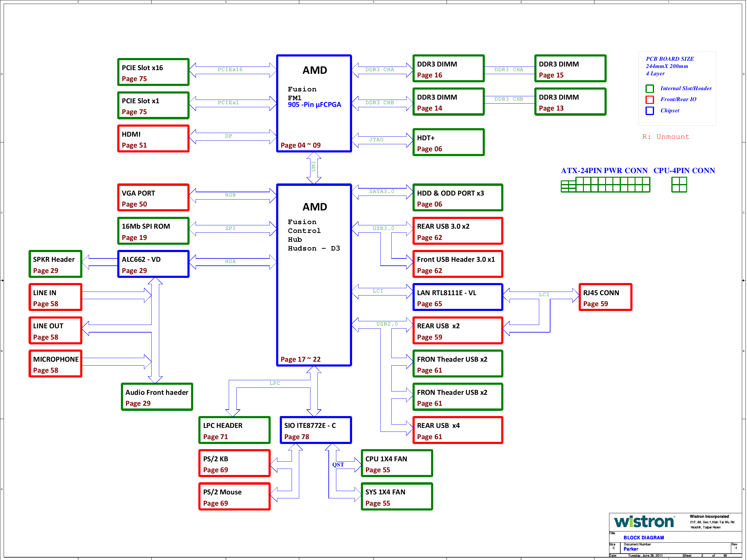Click the red Front/Rear IO legend box
This screenshot has width=747, height=560.
[x=649, y=100]
